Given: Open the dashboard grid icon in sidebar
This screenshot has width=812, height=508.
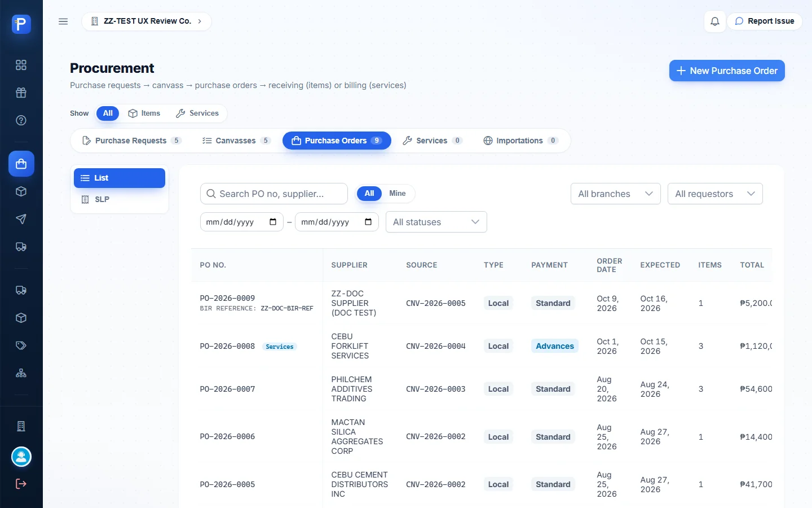Looking at the screenshot, I should click(x=21, y=65).
